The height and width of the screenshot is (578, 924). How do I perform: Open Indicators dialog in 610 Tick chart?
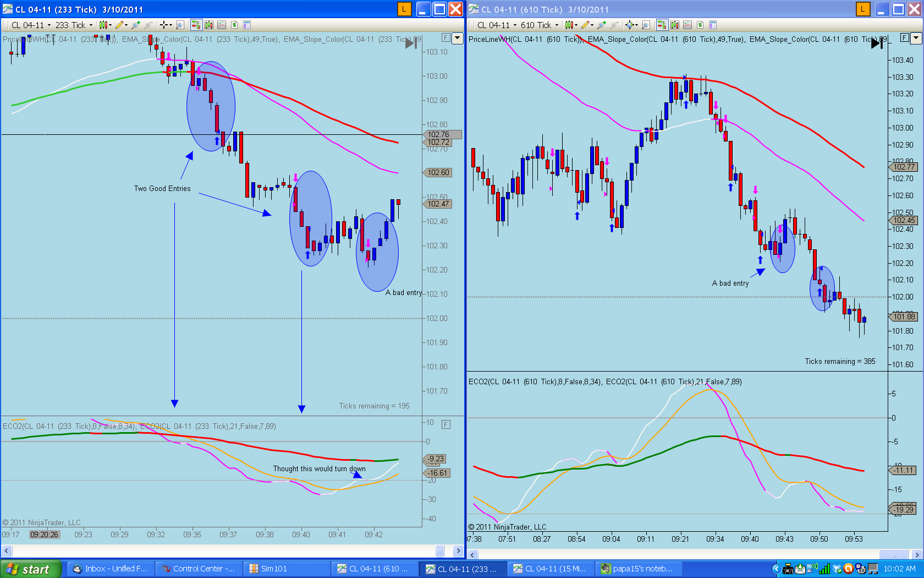[687, 25]
